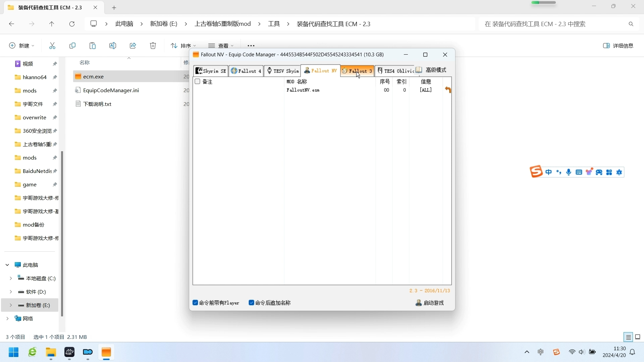Expand the 网络 tree node

pyautogui.click(x=7, y=318)
